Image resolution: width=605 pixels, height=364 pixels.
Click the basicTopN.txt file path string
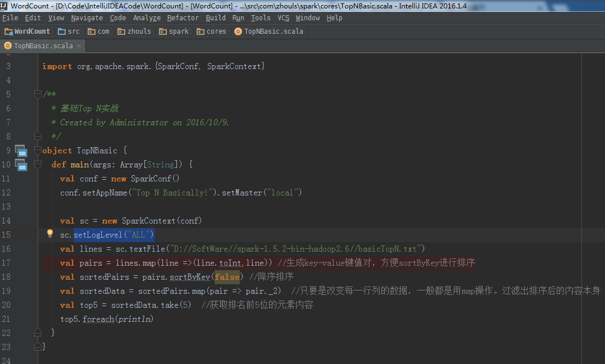pos(295,249)
